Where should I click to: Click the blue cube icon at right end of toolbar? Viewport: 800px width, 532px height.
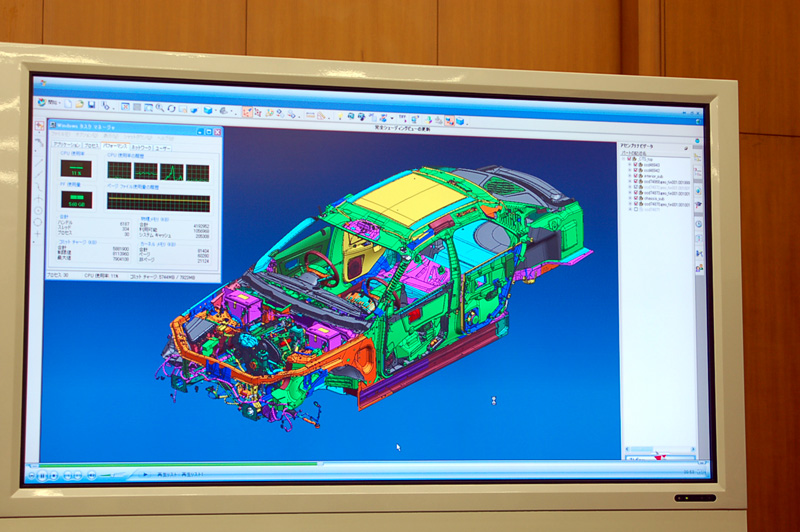point(459,120)
